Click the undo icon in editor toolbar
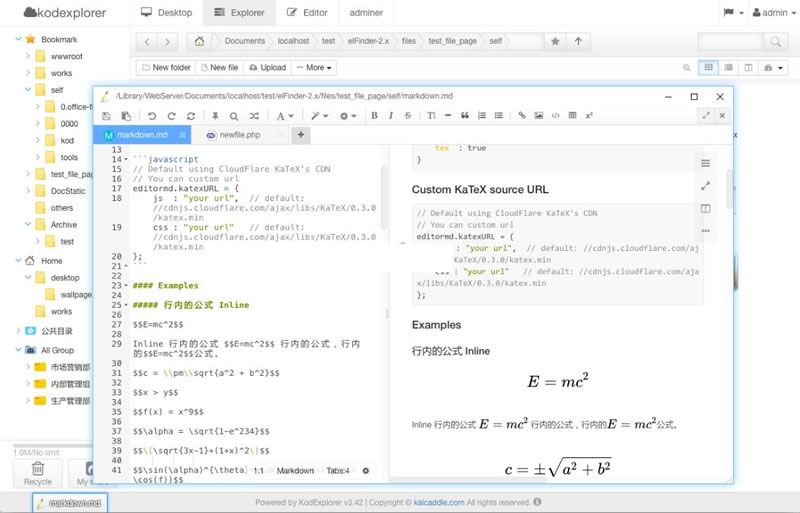 [153, 116]
